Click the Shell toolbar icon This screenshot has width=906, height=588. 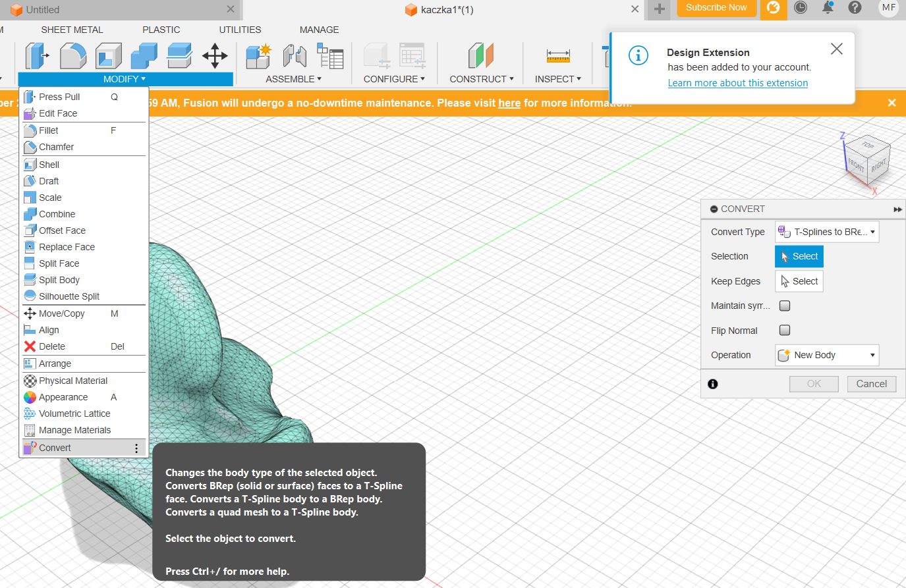pos(108,56)
